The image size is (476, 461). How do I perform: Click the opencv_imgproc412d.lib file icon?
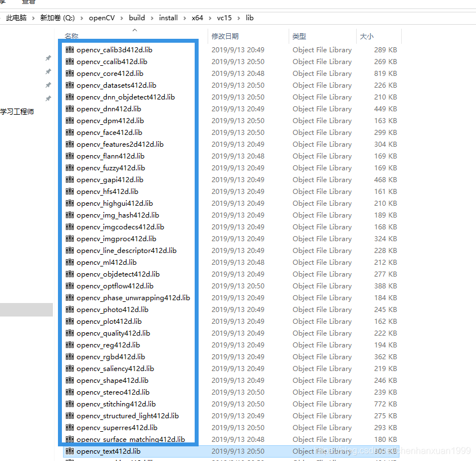tap(70, 239)
